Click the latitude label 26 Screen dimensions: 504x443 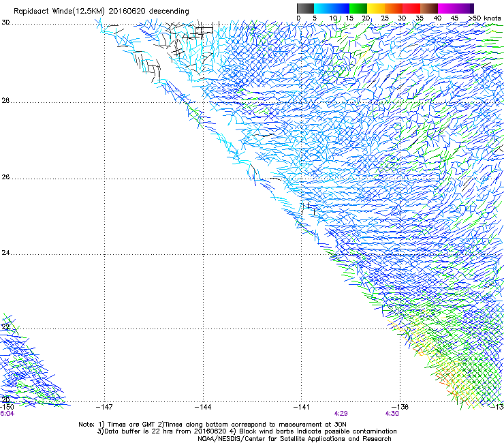point(5,177)
